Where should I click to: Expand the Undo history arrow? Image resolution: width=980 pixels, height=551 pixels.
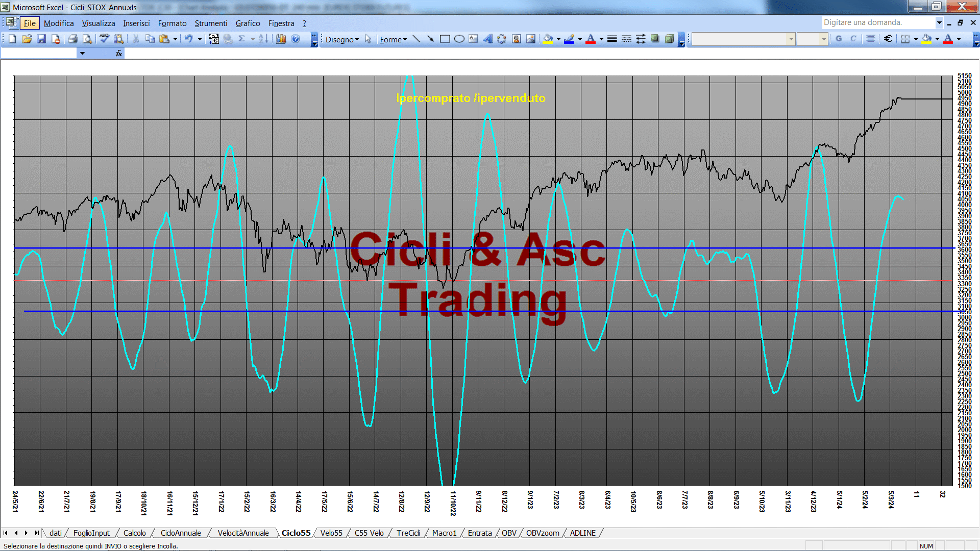(200, 39)
